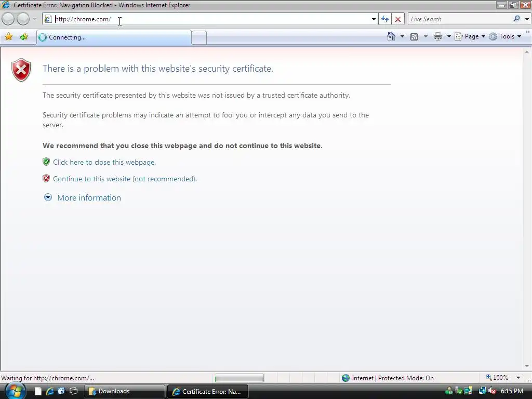
Task: Click the red shield icon beside Continue link
Action: pos(46,178)
